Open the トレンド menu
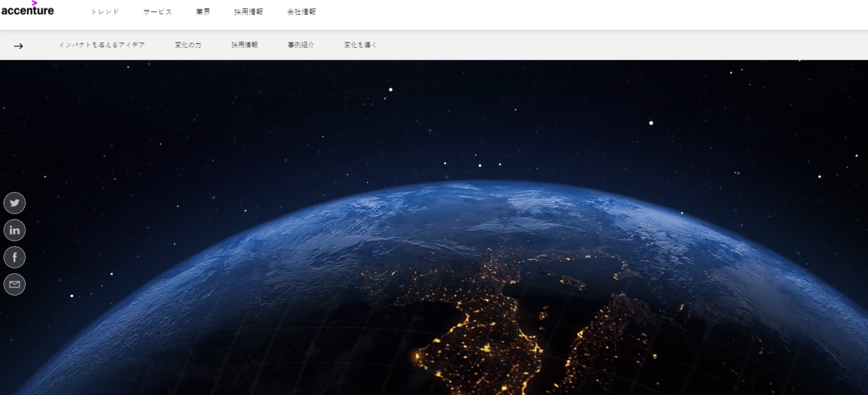This screenshot has height=395, width=868. [x=105, y=12]
